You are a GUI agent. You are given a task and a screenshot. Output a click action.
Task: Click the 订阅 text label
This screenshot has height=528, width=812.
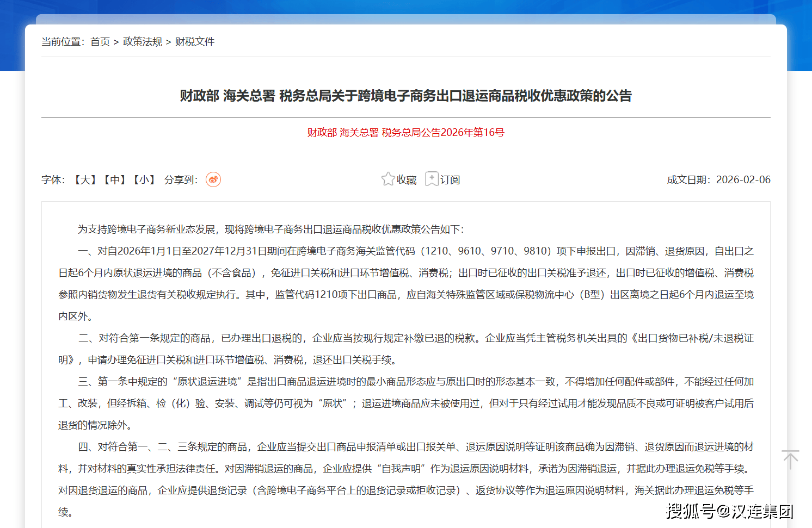450,180
